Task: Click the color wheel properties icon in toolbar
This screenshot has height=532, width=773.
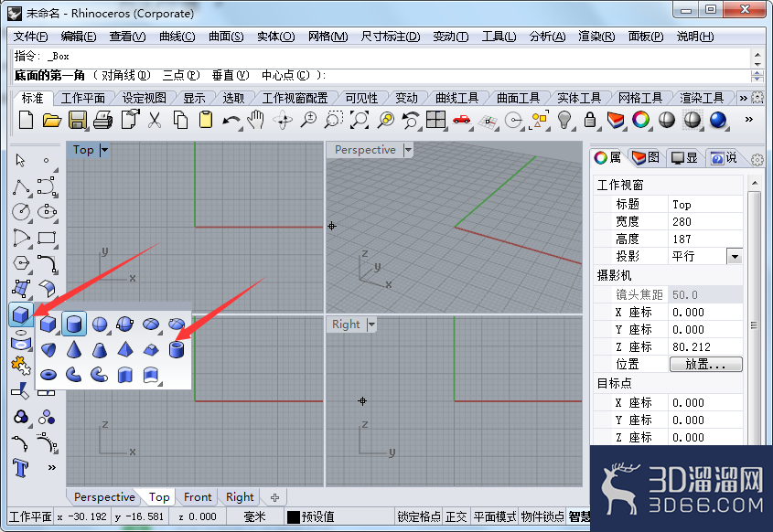Action: pos(641,120)
